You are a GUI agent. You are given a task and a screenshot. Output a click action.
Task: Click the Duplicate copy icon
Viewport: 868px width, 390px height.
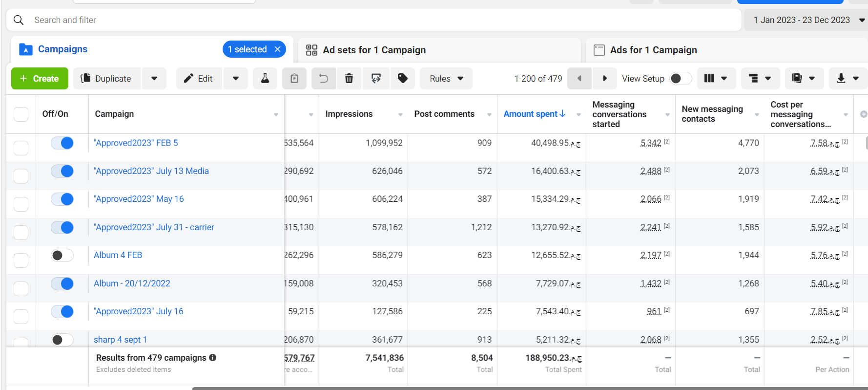(85, 78)
